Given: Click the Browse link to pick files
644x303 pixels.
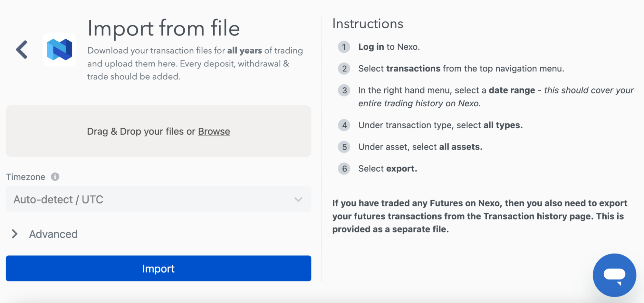Looking at the screenshot, I should coord(214,132).
